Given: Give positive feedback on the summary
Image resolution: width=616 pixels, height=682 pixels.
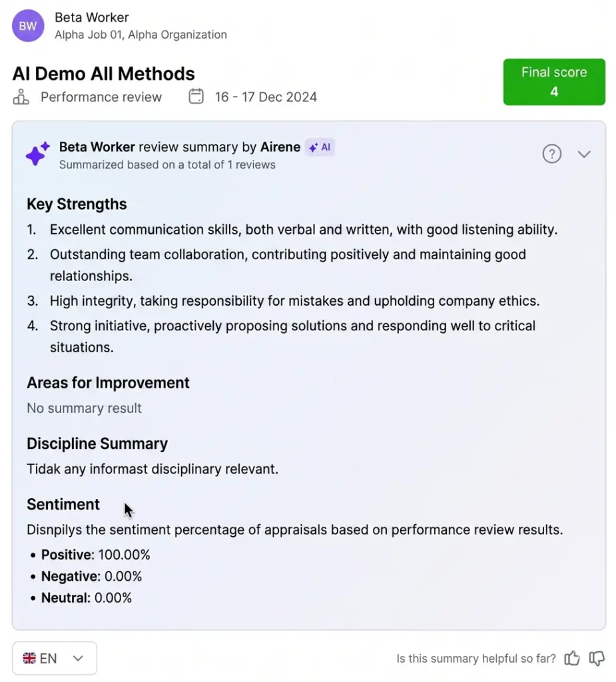Looking at the screenshot, I should (572, 658).
